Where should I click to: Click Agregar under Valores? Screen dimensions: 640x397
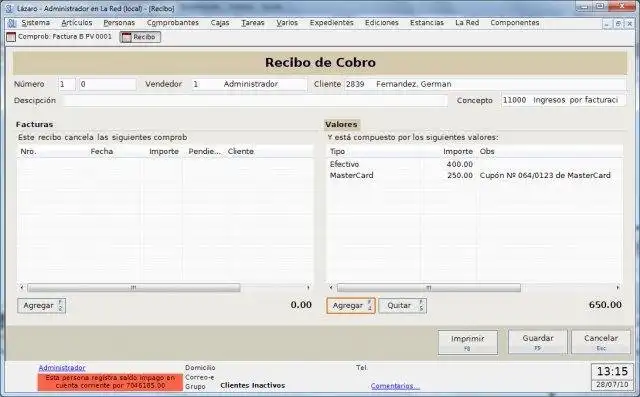point(351,306)
